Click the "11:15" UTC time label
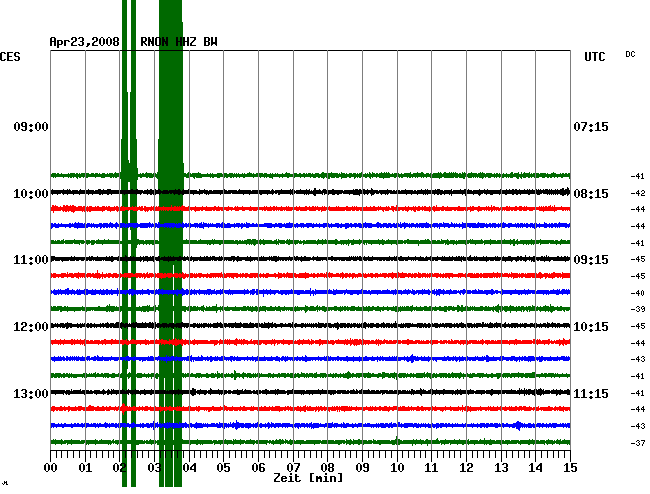650x494 pixels. pos(591,393)
